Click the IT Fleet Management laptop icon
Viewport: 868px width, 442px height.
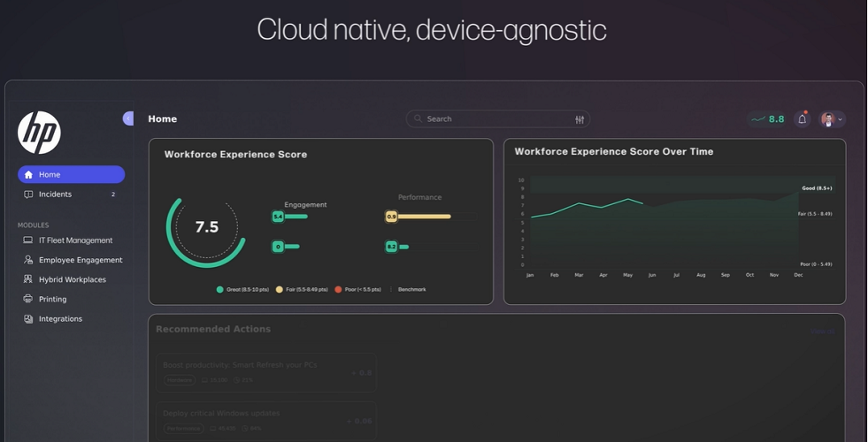pos(28,240)
